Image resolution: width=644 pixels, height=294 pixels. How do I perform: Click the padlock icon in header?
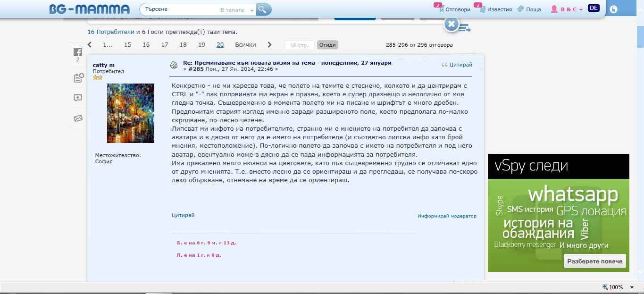point(613,9)
